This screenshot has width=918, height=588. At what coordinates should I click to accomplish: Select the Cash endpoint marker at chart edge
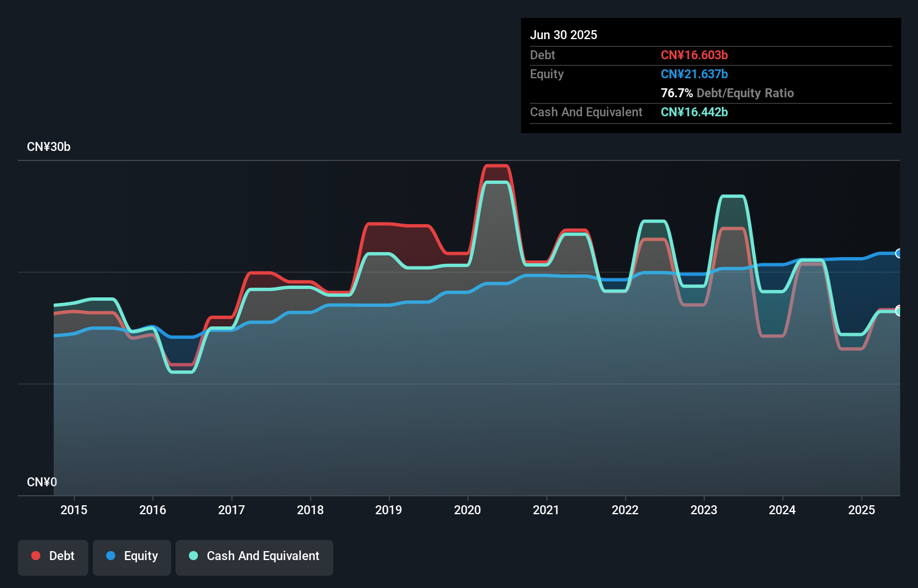898,311
